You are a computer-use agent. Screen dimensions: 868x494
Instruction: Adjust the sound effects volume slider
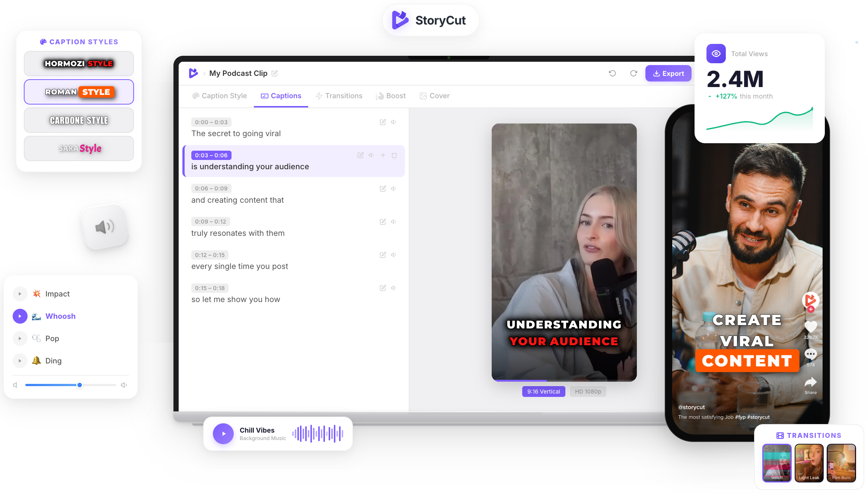(x=79, y=385)
